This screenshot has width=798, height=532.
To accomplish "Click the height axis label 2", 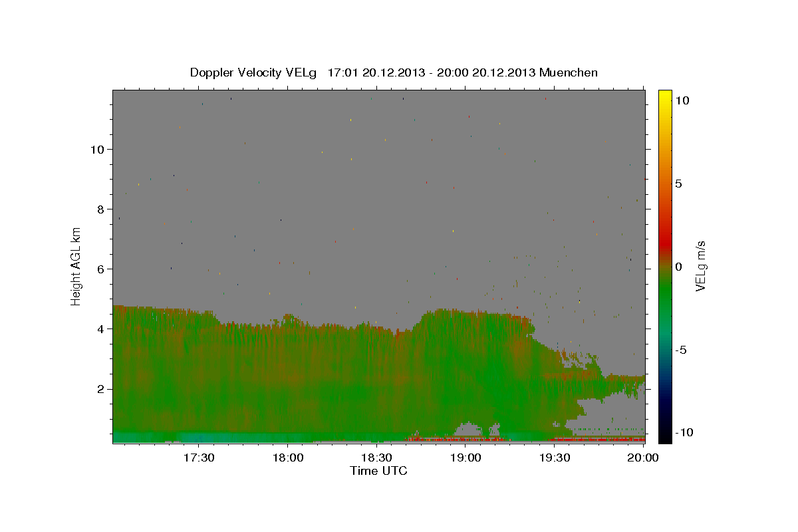I will pyautogui.click(x=102, y=388).
